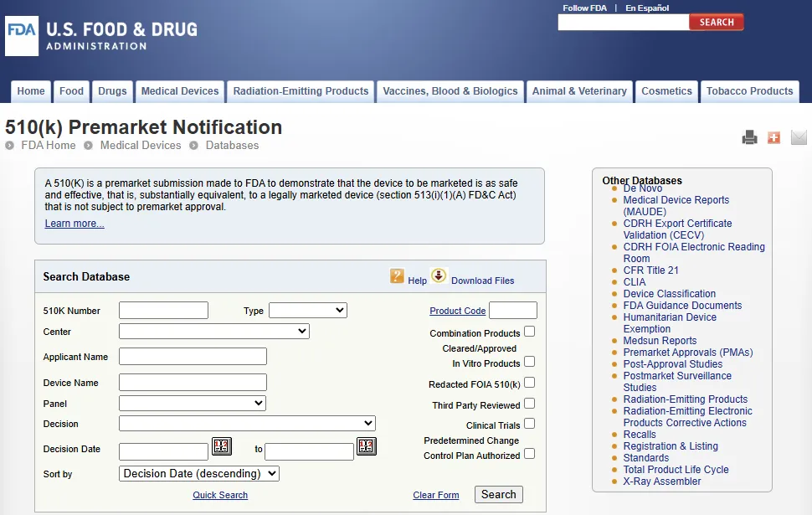Open Device Classification link

click(x=669, y=294)
